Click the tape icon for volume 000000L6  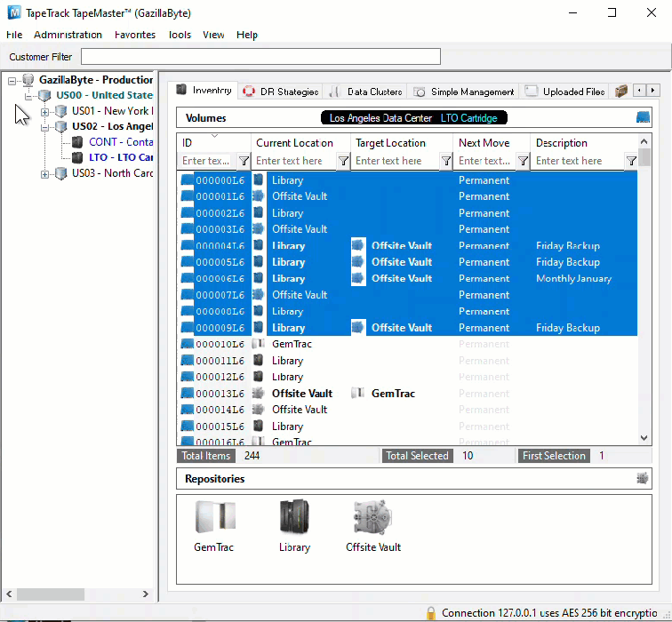(x=187, y=179)
